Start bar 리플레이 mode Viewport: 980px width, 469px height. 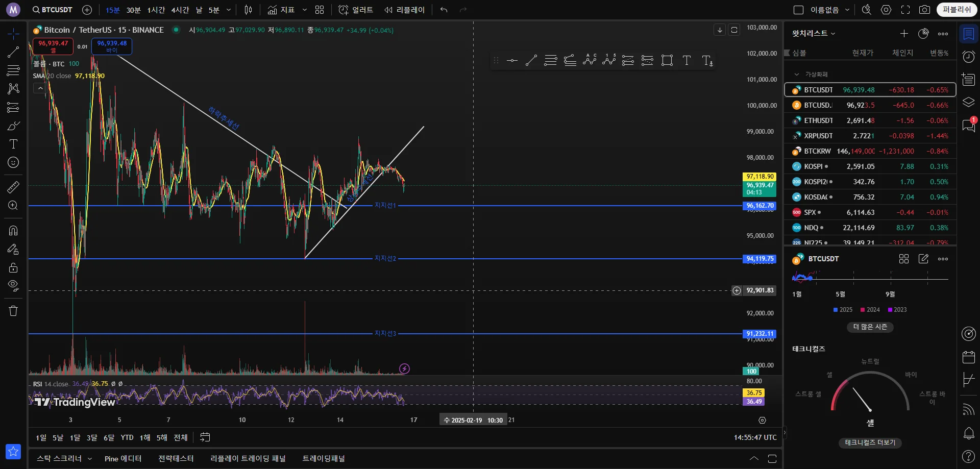click(x=404, y=10)
